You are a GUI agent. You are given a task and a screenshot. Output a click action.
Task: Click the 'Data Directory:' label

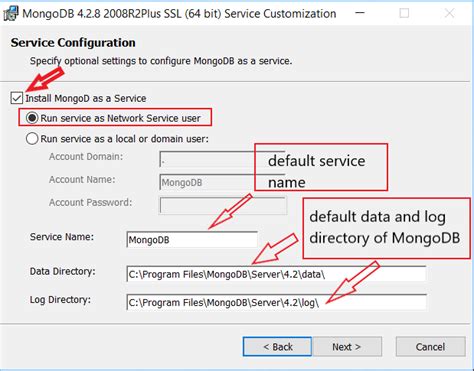62,271
